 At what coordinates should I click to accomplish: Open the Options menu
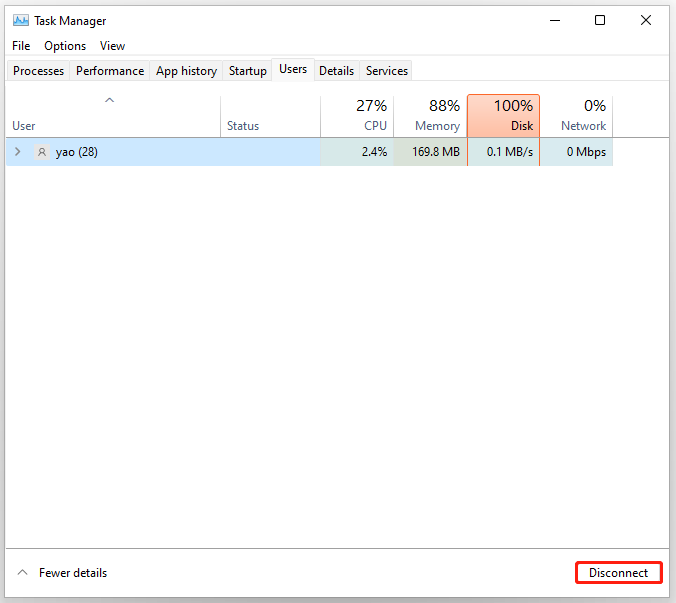point(65,46)
